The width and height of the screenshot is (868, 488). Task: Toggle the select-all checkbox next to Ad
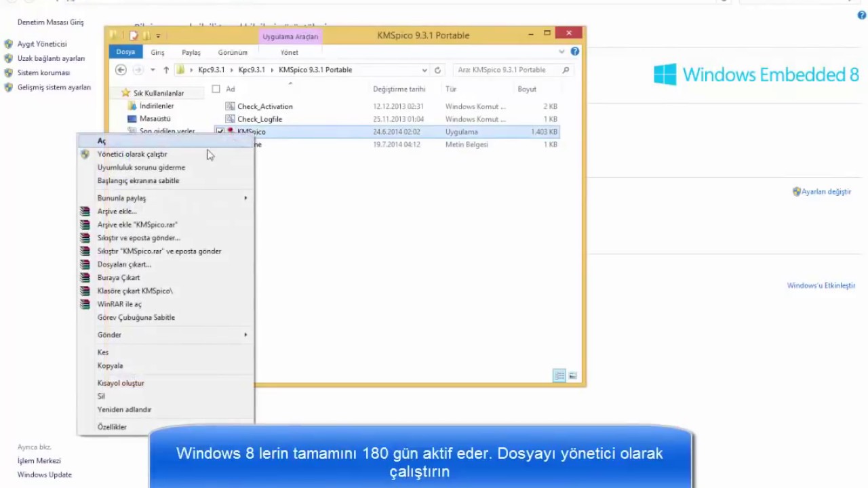(216, 89)
